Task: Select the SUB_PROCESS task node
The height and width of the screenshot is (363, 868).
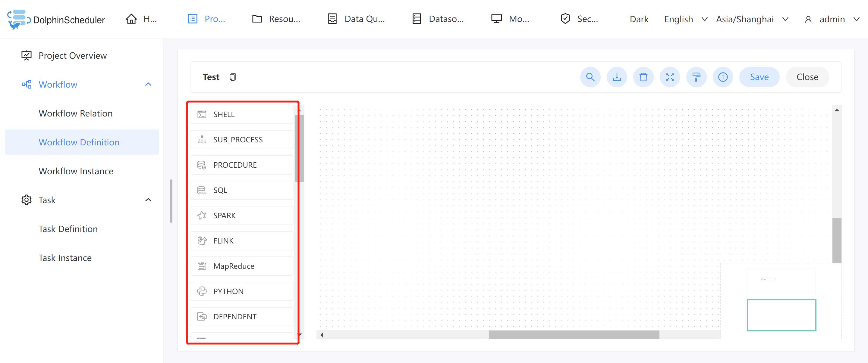Action: tap(242, 140)
